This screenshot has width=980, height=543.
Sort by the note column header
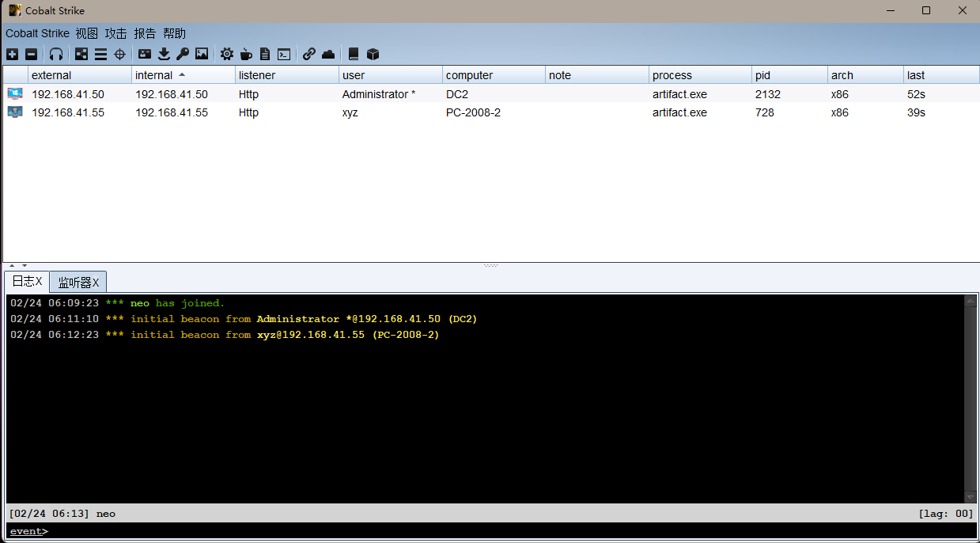pos(597,75)
